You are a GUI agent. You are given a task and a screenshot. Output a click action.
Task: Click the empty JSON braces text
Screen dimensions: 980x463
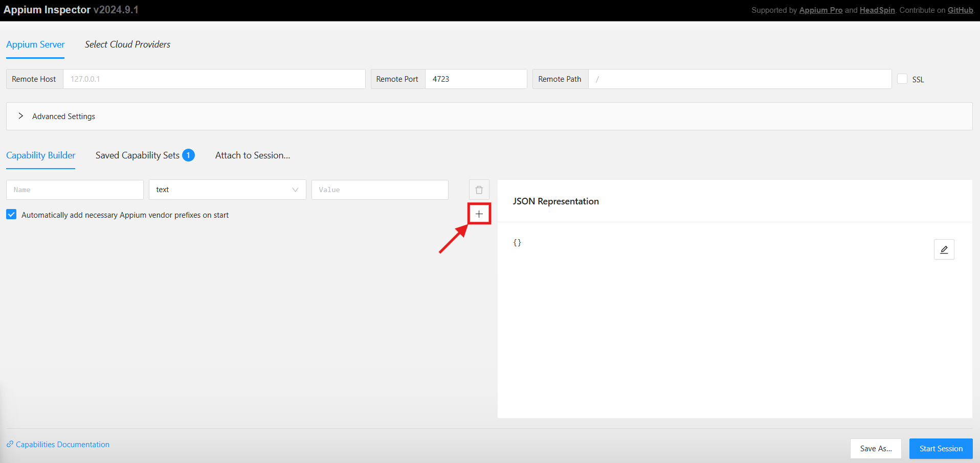tap(517, 243)
